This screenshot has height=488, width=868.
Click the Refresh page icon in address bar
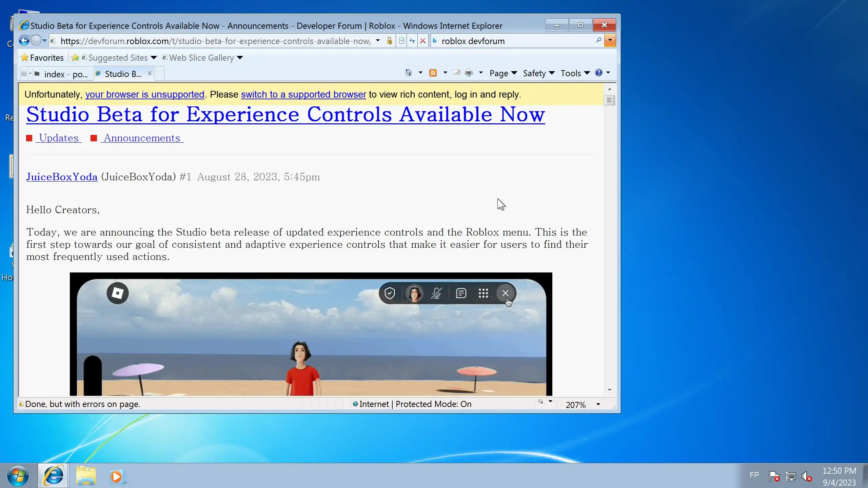[412, 41]
